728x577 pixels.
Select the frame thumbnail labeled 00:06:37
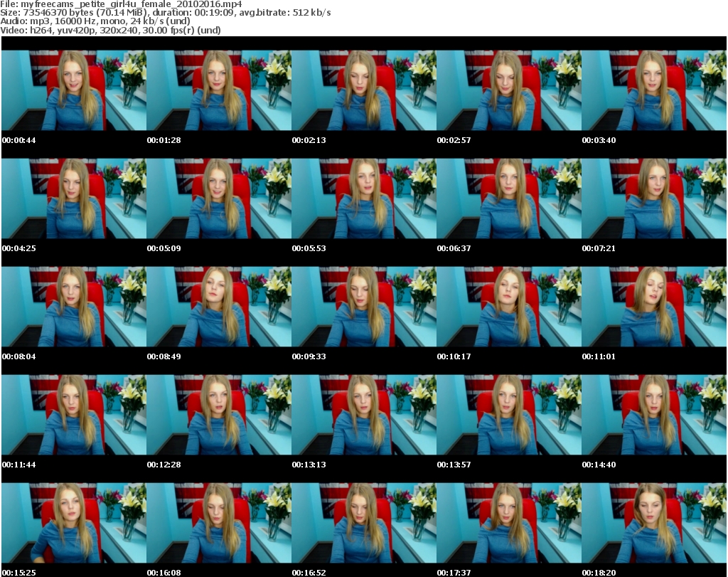[x=509, y=198]
